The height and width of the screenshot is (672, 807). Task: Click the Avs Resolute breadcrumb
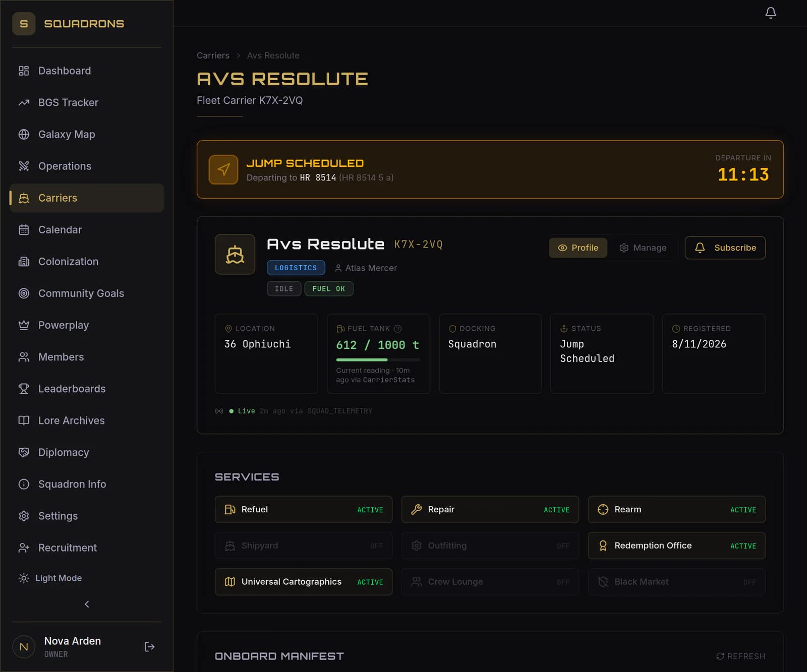pos(273,55)
